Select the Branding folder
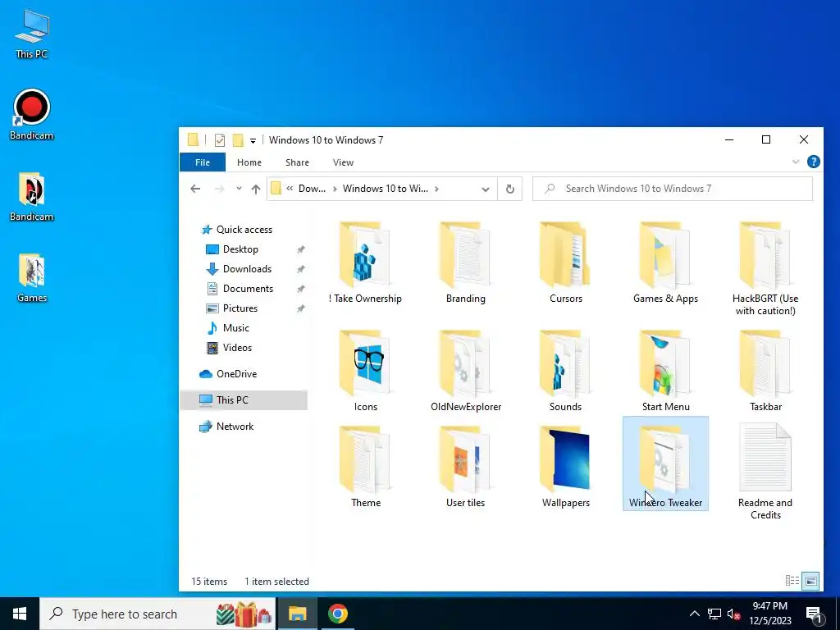This screenshot has height=630, width=840. [x=466, y=262]
